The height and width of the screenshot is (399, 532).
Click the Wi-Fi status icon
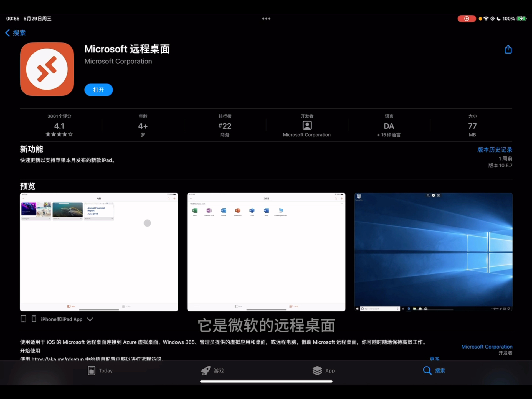tap(486, 19)
